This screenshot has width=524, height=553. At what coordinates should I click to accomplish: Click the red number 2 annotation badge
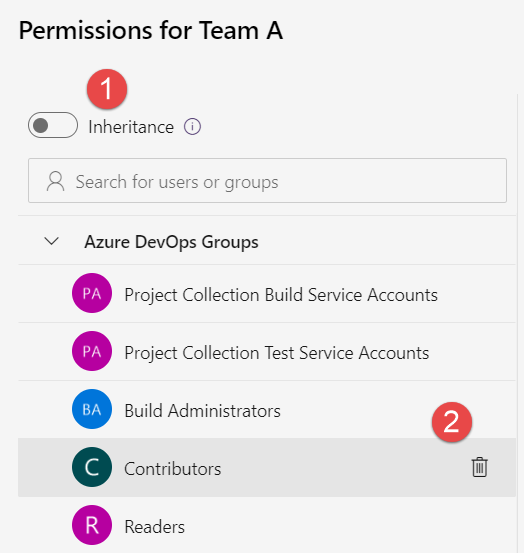(x=452, y=422)
